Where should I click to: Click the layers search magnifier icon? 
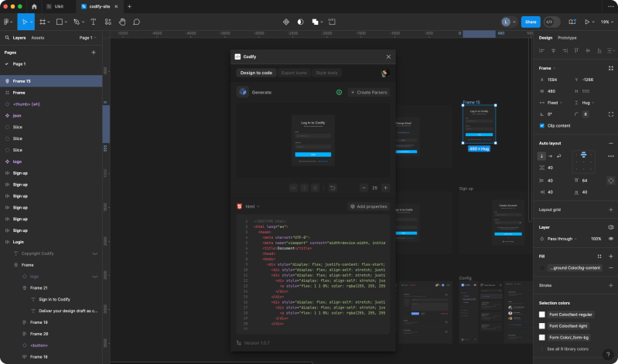[7, 38]
